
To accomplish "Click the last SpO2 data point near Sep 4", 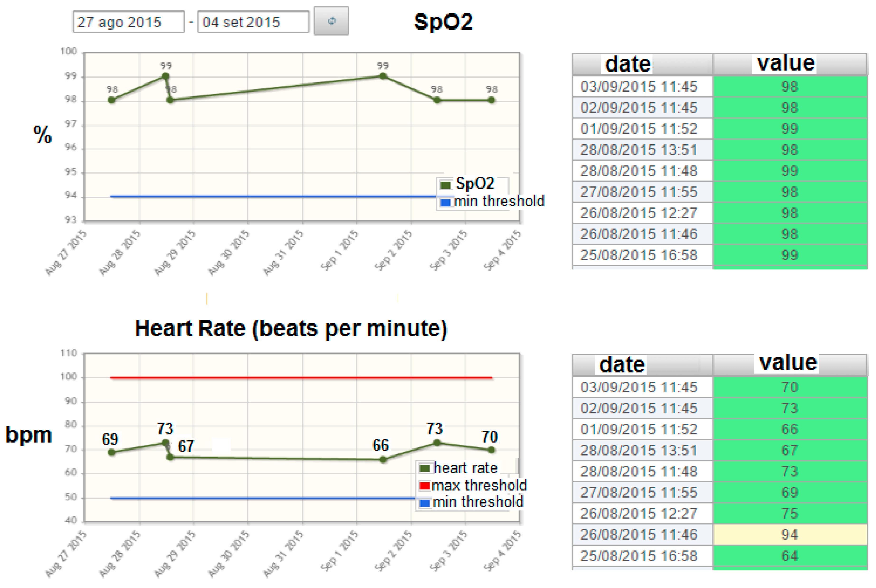I will (491, 100).
